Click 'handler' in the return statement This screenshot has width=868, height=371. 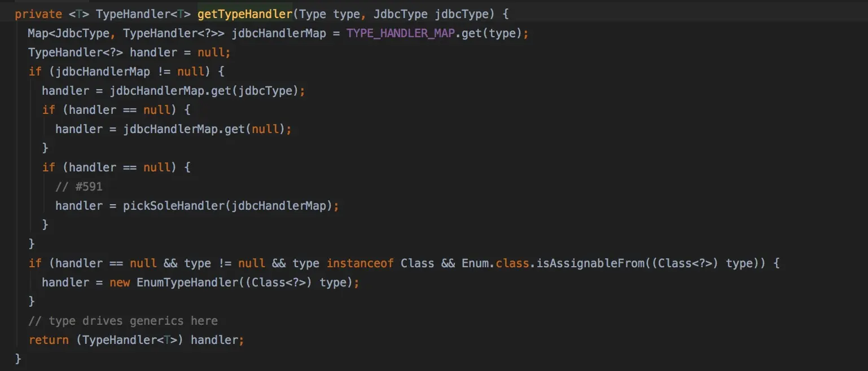(214, 340)
